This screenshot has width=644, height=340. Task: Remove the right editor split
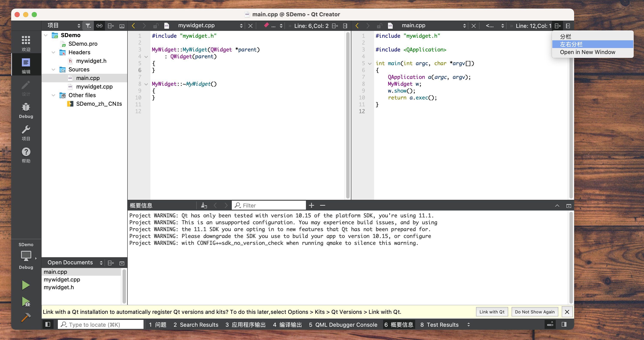click(568, 26)
